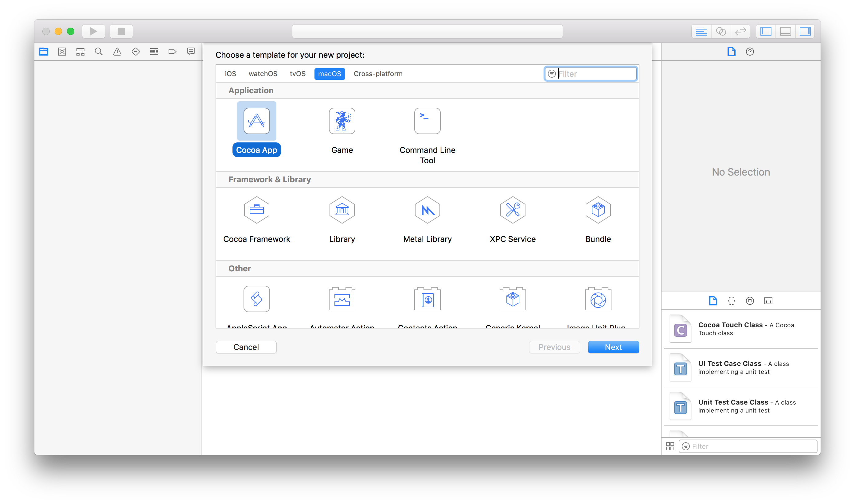Click the Previous button

[554, 347]
